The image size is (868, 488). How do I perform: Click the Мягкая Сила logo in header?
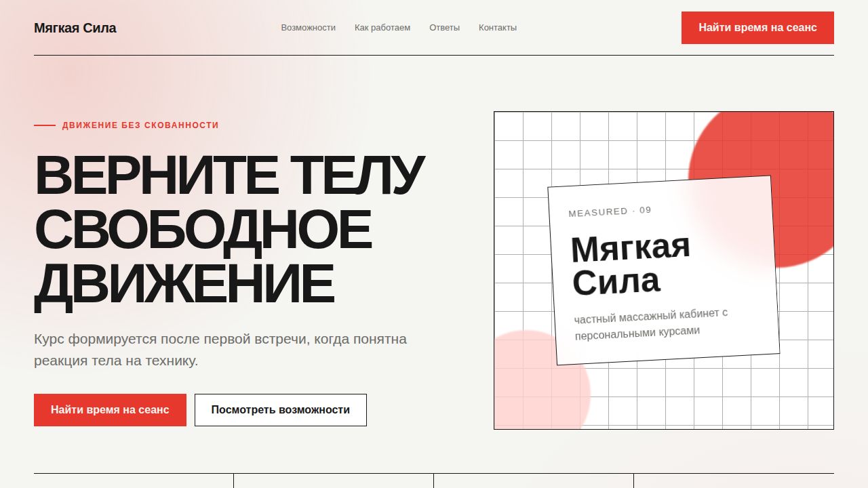pos(75,28)
